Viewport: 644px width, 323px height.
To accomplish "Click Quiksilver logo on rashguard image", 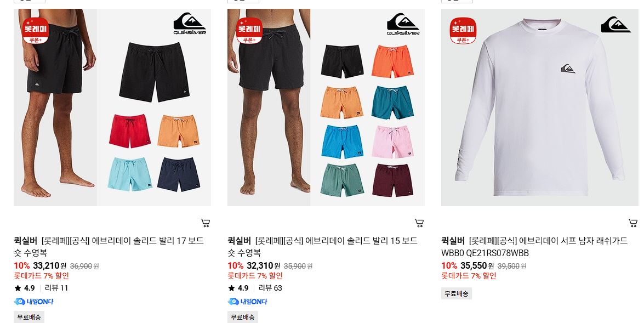I will pyautogui.click(x=615, y=25).
